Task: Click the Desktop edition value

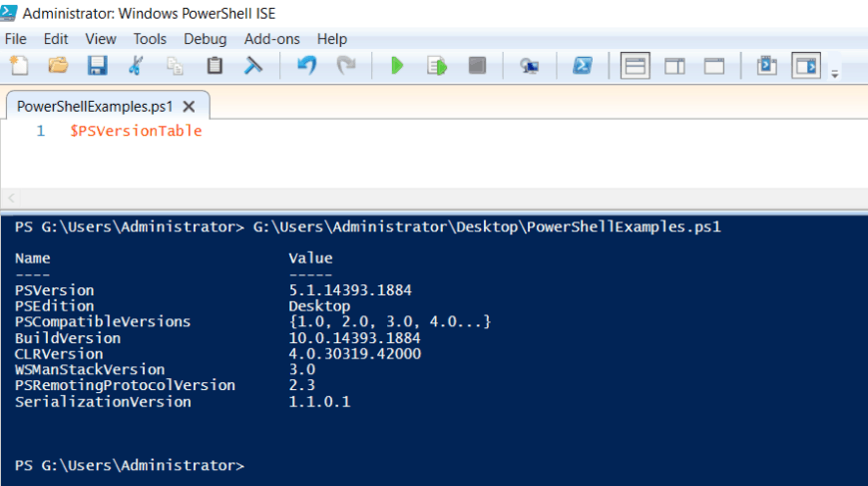Action: coord(319,306)
